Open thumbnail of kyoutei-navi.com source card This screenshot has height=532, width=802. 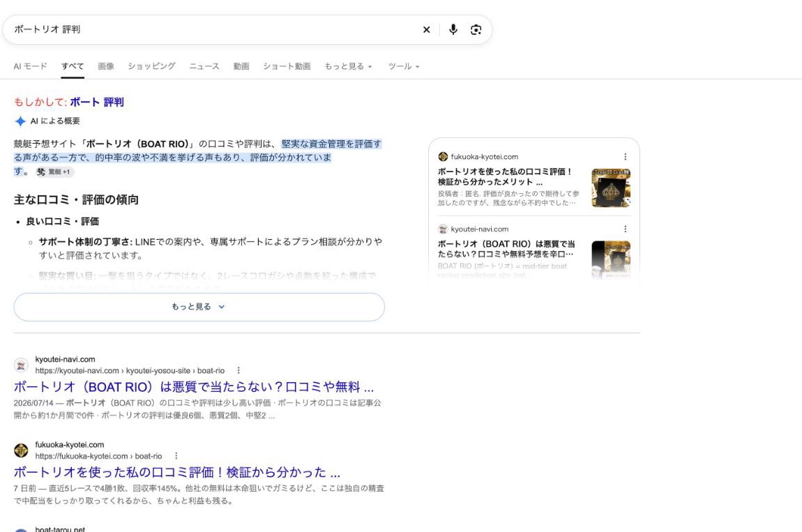pyautogui.click(x=611, y=260)
